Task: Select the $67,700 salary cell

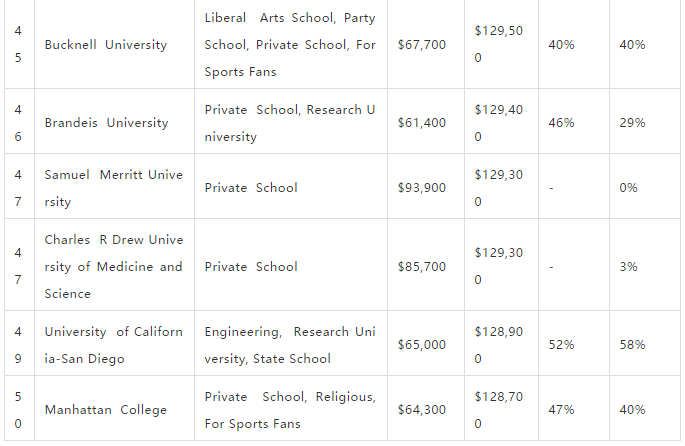Action: coord(426,45)
